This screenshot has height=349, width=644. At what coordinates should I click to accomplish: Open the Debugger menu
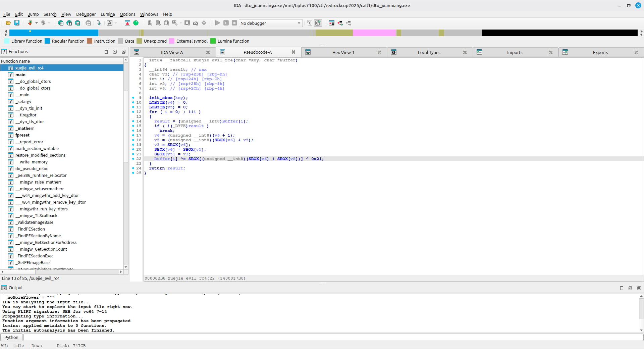pos(86,14)
